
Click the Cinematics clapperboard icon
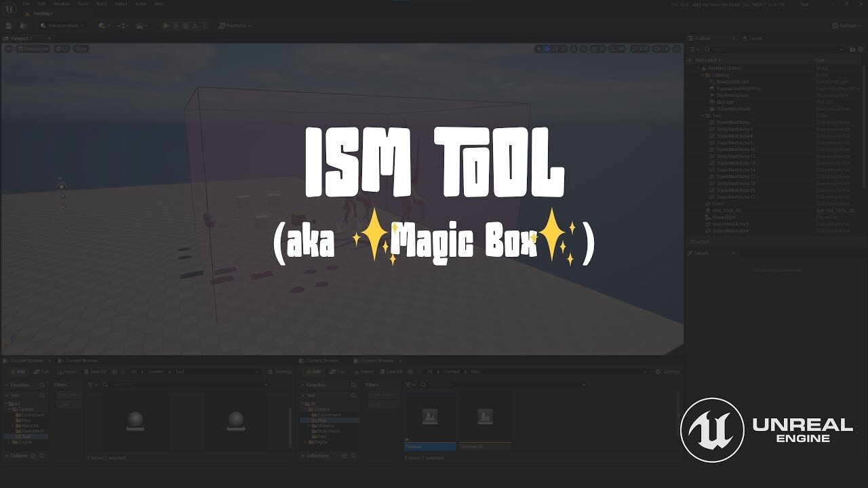tap(139, 25)
